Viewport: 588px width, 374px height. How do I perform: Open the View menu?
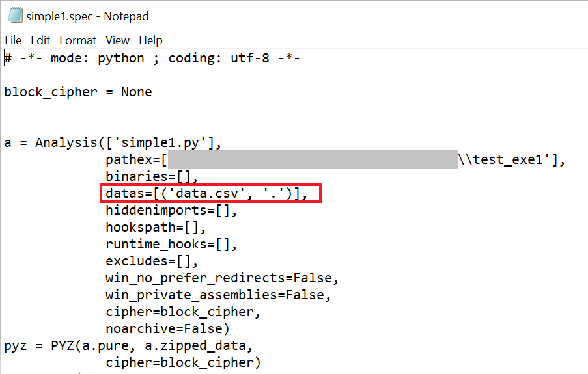117,40
